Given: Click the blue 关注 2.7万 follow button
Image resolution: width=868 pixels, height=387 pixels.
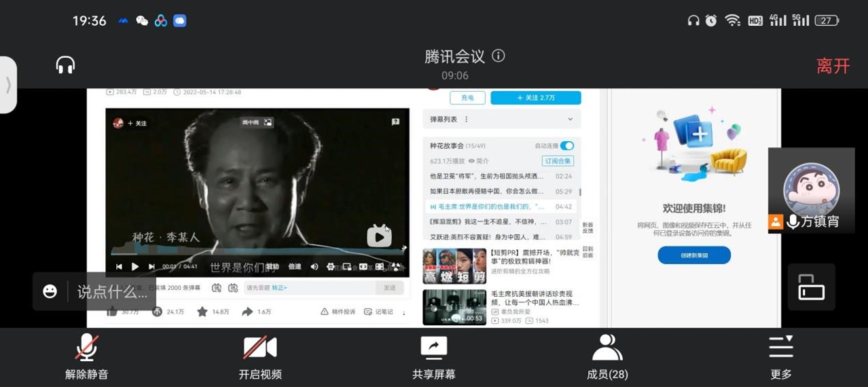Looking at the screenshot, I should pyautogui.click(x=535, y=98).
